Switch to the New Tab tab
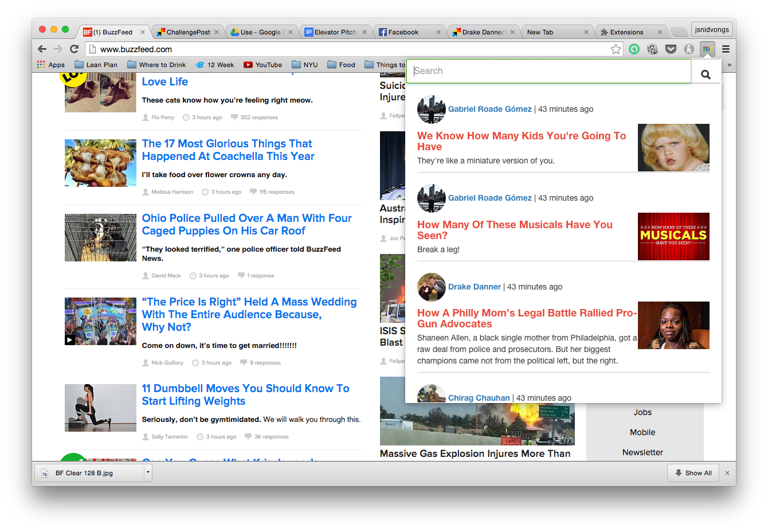 (557, 32)
